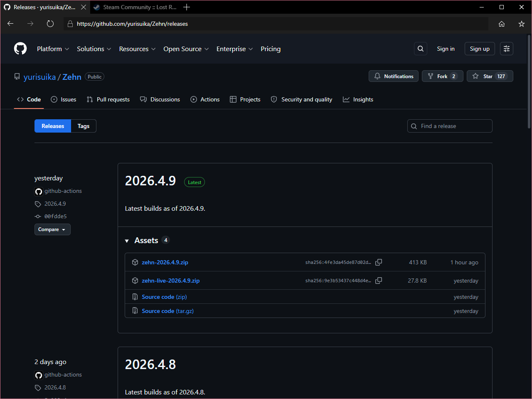Download zehn-live-2026.4.9.zip

[171, 281]
